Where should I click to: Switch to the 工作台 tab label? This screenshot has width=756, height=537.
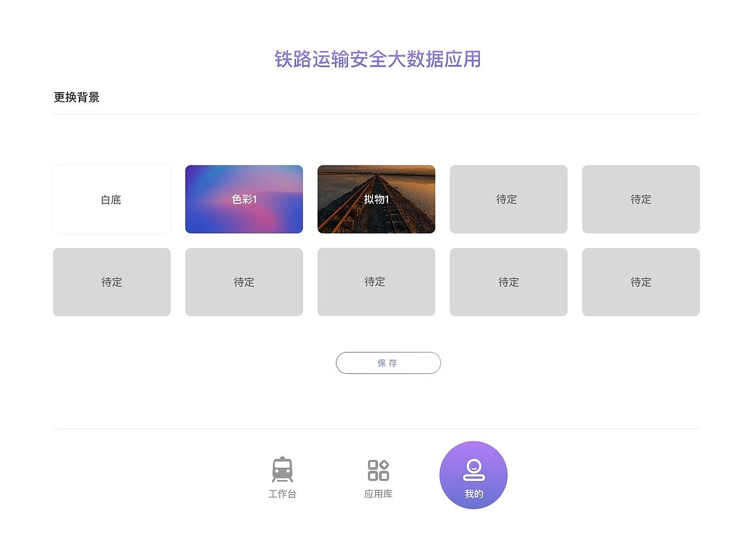(x=282, y=494)
